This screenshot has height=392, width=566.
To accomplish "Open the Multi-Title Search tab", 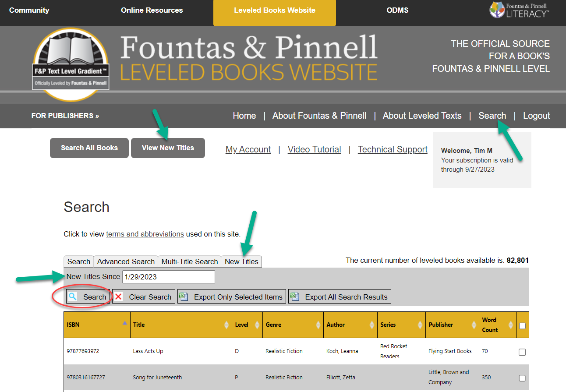I will click(x=190, y=261).
